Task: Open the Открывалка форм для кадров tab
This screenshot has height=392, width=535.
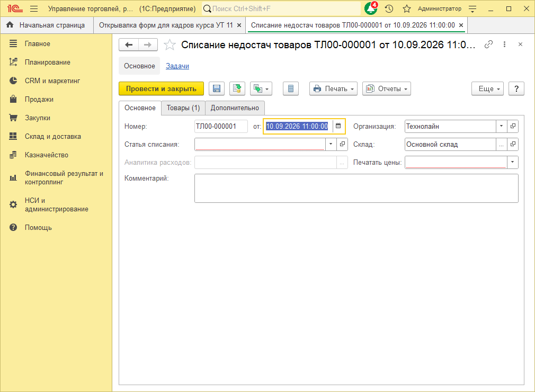Action: (x=166, y=25)
